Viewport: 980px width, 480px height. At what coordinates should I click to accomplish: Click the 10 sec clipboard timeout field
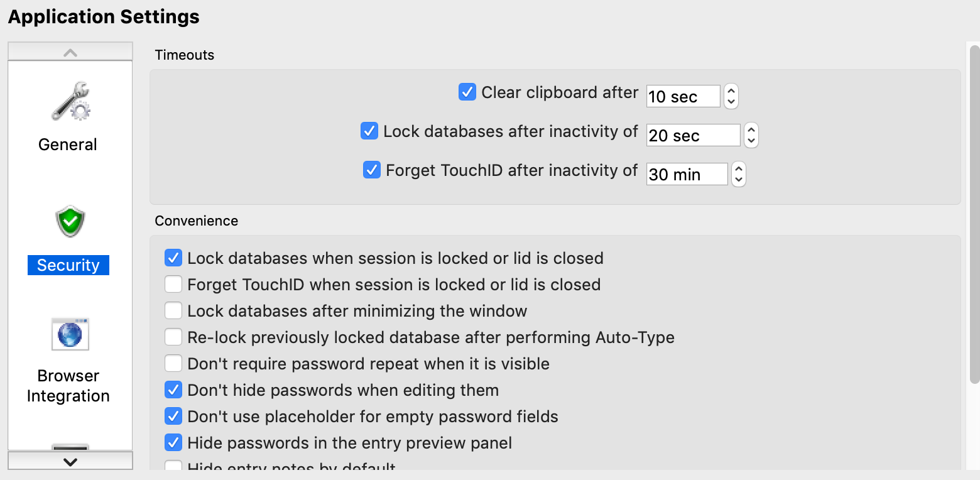682,95
